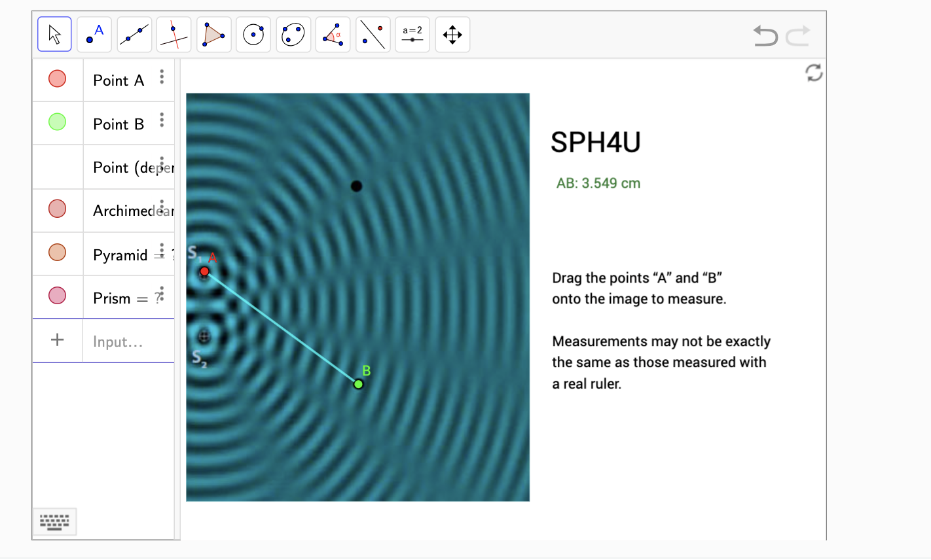Click green point B on the image
The width and height of the screenshot is (931, 560).
[358, 384]
